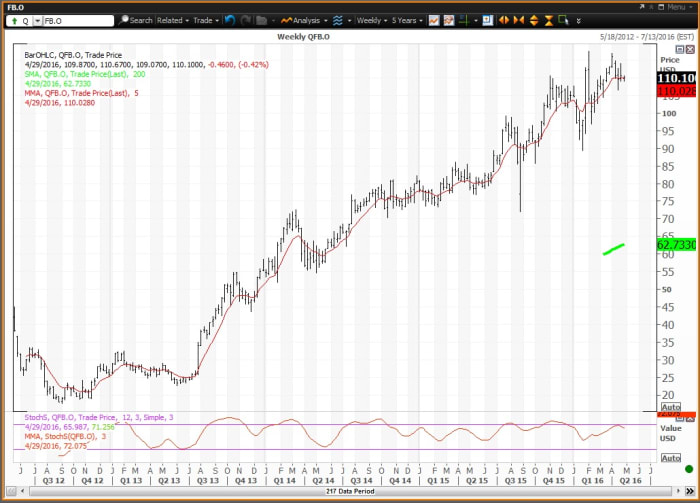Open the window Menu button
The image size is (700, 503).
click(x=674, y=6)
